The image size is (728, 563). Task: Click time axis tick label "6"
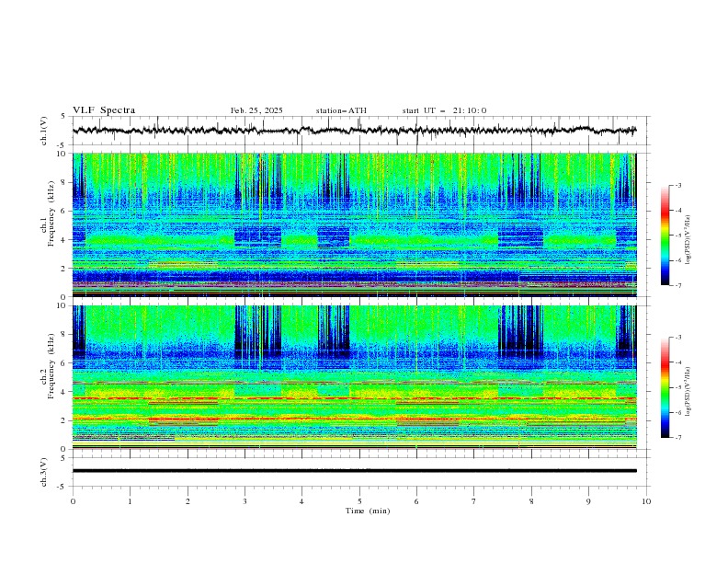416,501
